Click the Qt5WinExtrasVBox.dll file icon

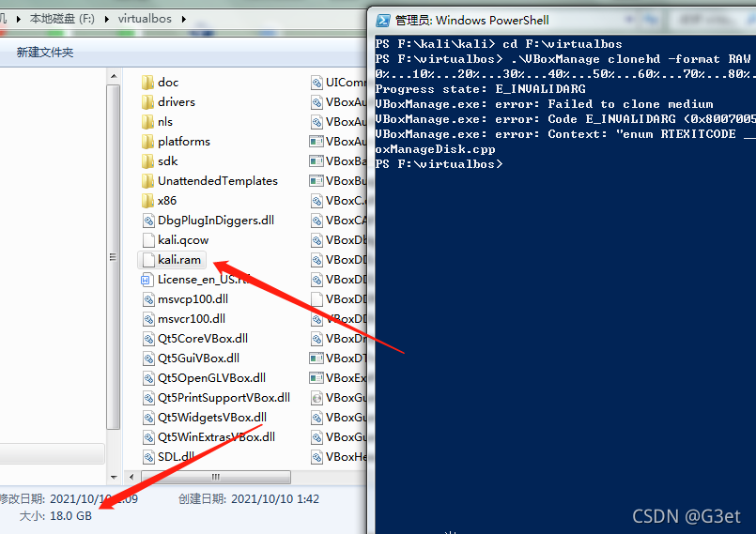coord(148,437)
